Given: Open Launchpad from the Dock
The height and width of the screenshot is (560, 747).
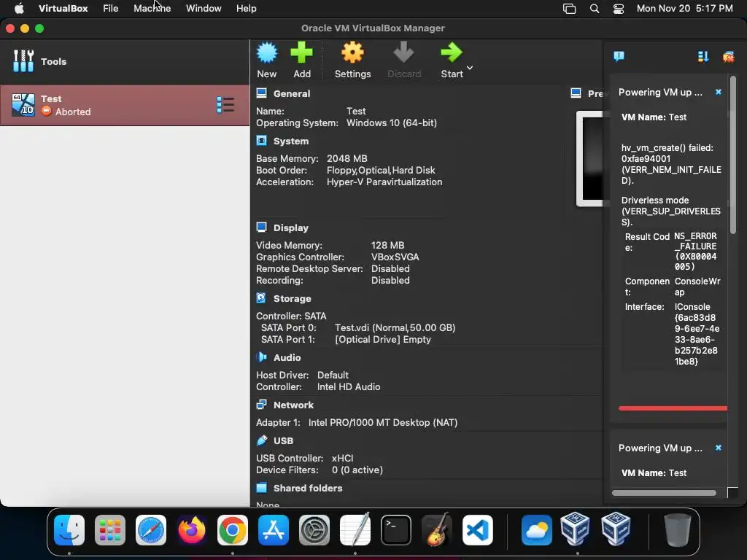Looking at the screenshot, I should pyautogui.click(x=110, y=529).
